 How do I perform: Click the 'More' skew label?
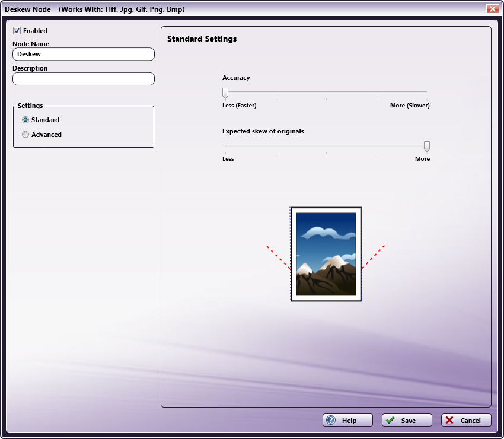tap(422, 159)
